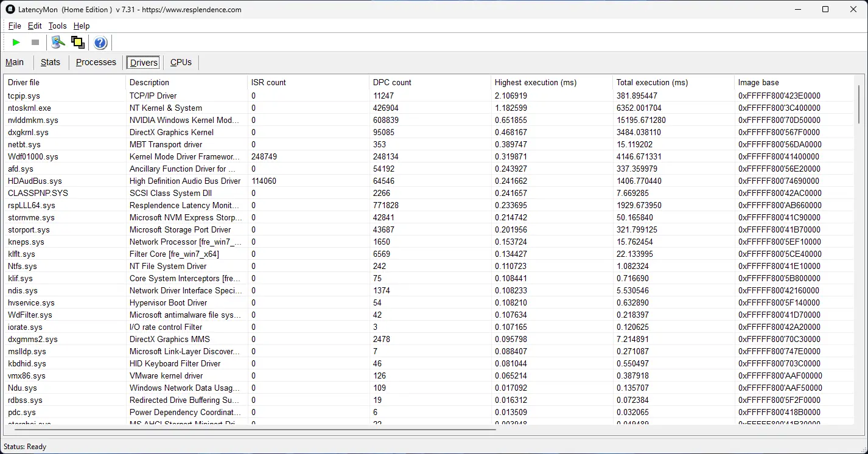Select the rdbss.sys row
The width and height of the screenshot is (868, 454).
click(x=429, y=400)
